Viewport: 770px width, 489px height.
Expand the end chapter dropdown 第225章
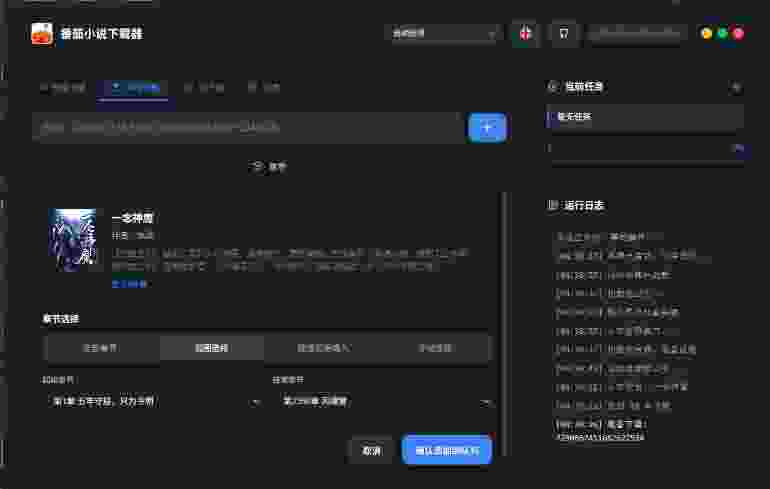point(382,401)
